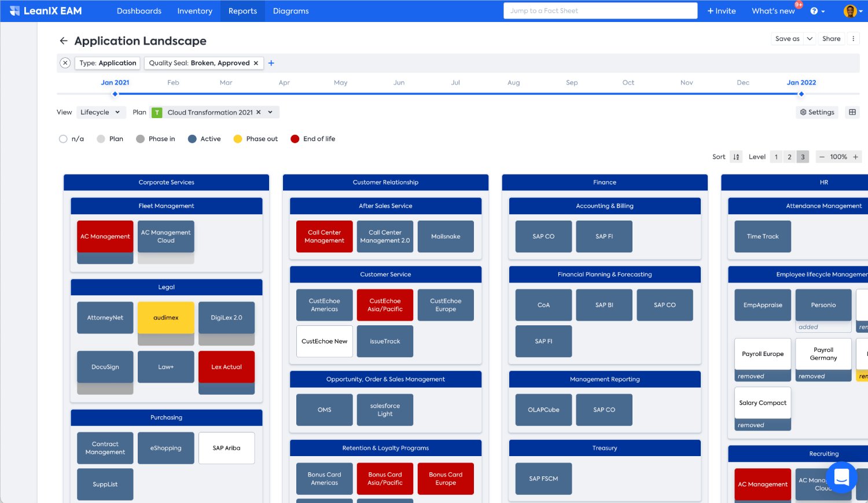Remove the Quality Seal filter
868x503 pixels.
pyautogui.click(x=256, y=63)
